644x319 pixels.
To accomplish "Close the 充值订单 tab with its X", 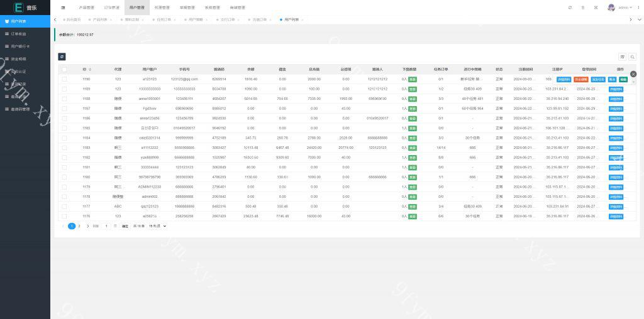I will 270,19.
